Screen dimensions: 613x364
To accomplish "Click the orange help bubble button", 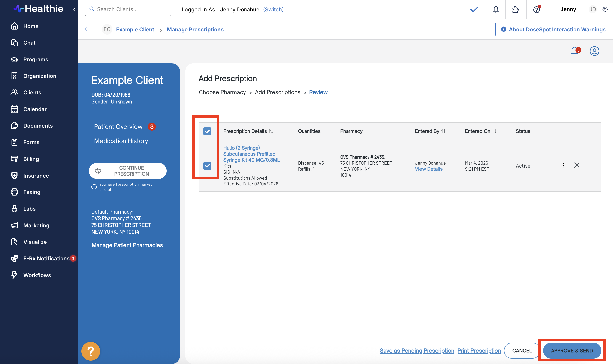I will 91,351.
